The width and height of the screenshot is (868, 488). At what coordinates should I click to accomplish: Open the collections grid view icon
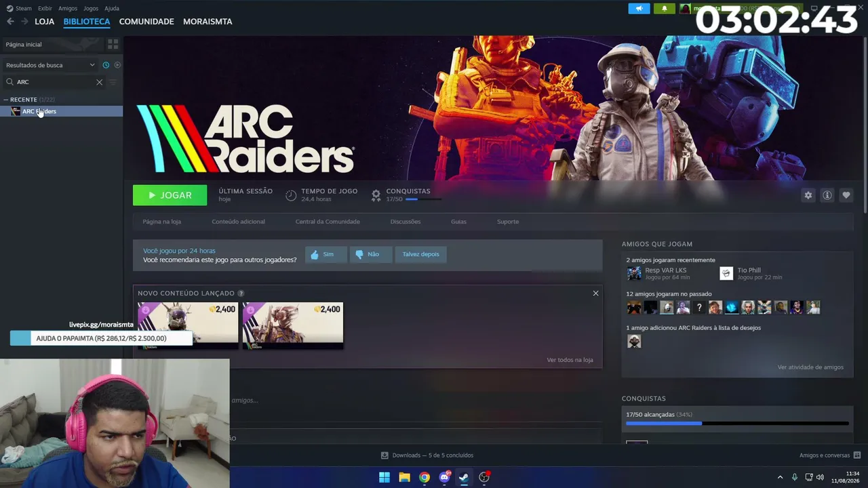pyautogui.click(x=113, y=44)
